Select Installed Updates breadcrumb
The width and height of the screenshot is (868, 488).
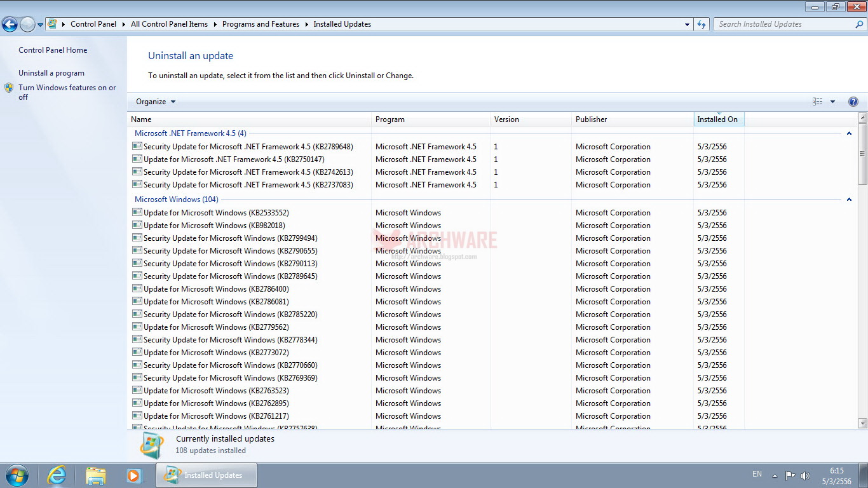tap(342, 24)
